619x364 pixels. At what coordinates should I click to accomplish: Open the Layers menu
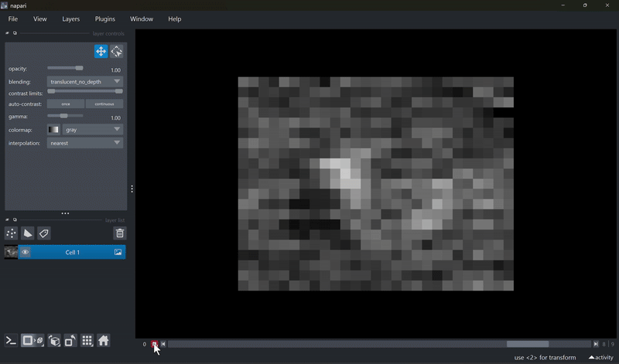tap(70, 19)
